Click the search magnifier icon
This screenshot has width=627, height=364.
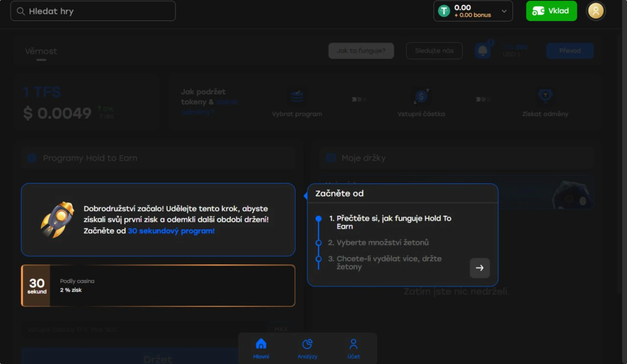pos(21,11)
